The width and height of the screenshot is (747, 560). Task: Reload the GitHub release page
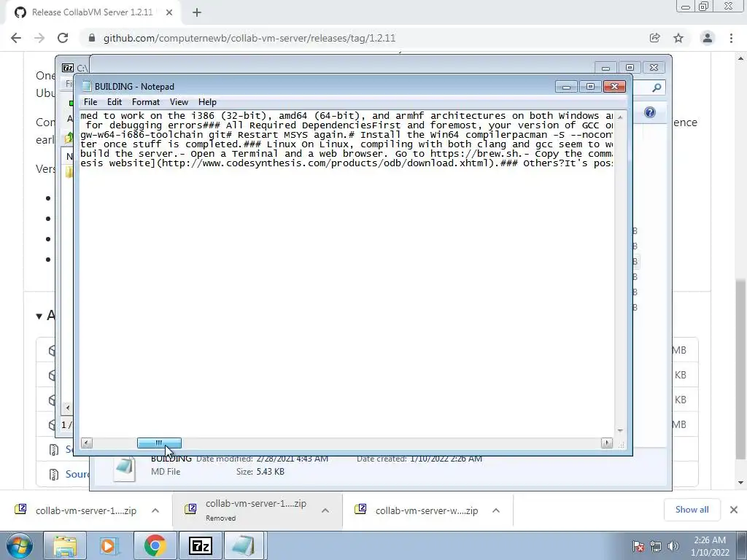[63, 38]
